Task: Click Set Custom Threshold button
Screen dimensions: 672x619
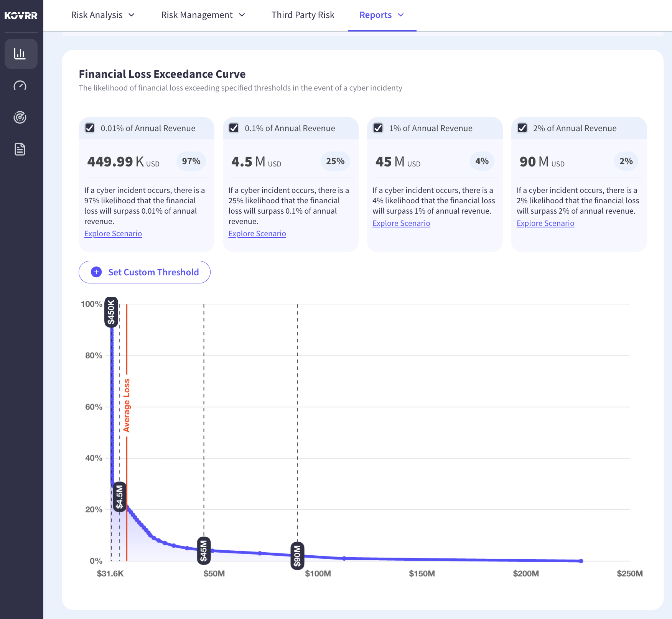Action: (x=145, y=272)
